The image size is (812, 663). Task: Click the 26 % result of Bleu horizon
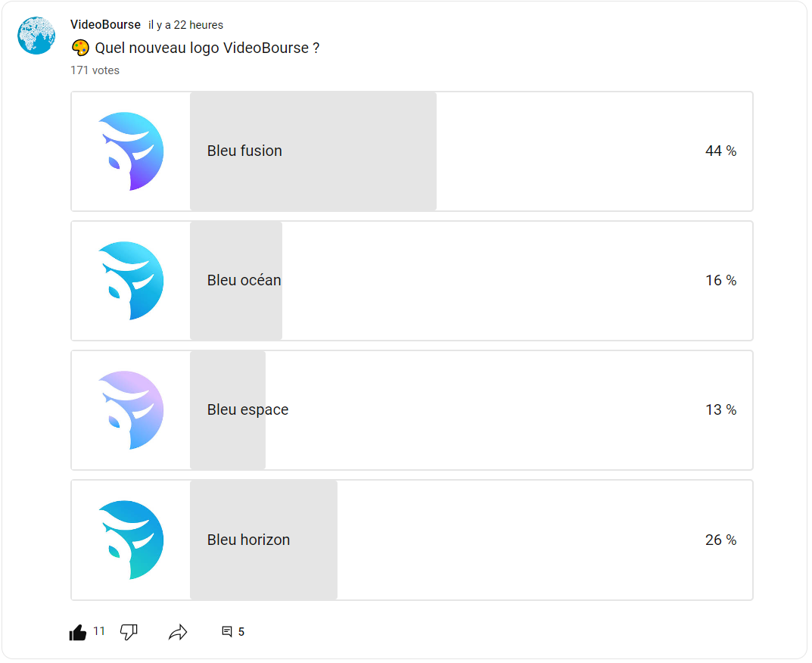720,540
